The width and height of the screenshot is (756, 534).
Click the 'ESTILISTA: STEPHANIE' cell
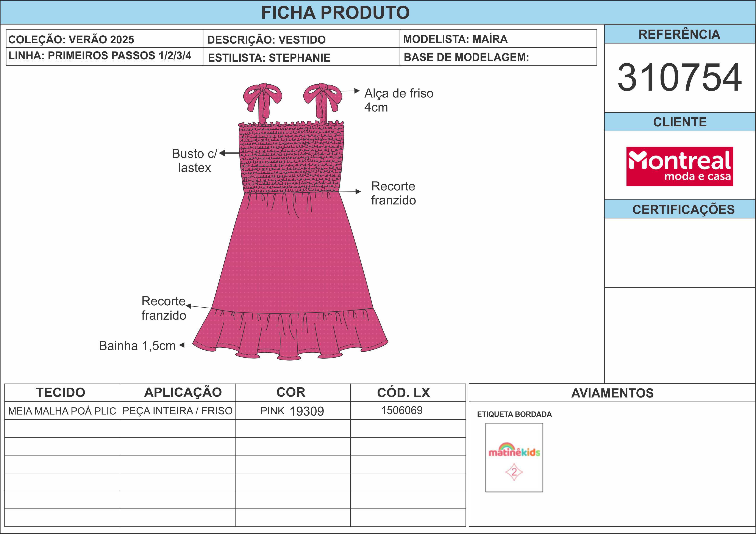269,58
